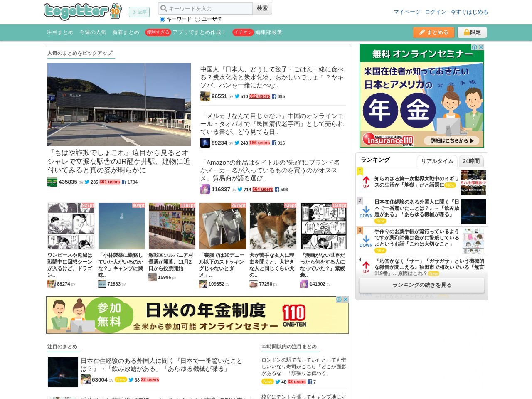Image resolution: width=532 pixels, height=399 pixels.
Task: Open 新着まとめ menu item
Action: (x=126, y=32)
